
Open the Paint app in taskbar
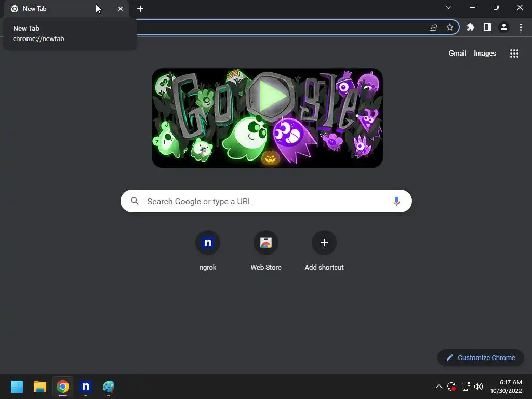click(x=109, y=387)
